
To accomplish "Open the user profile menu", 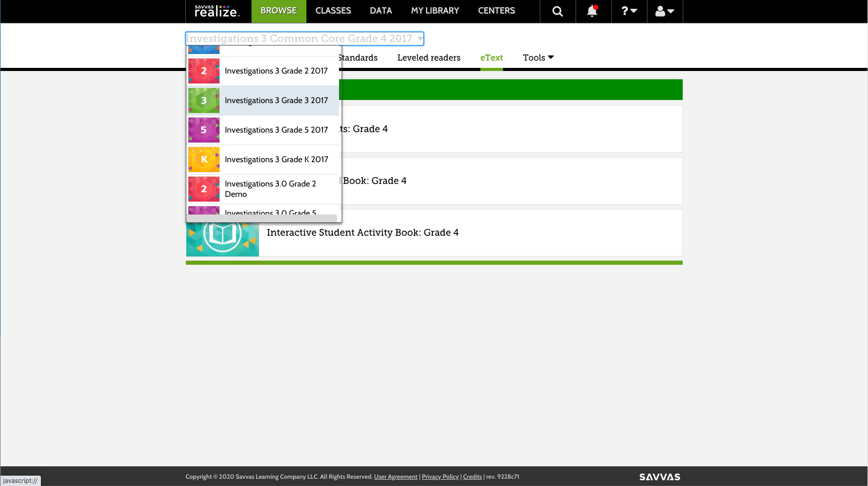I will (x=665, y=11).
